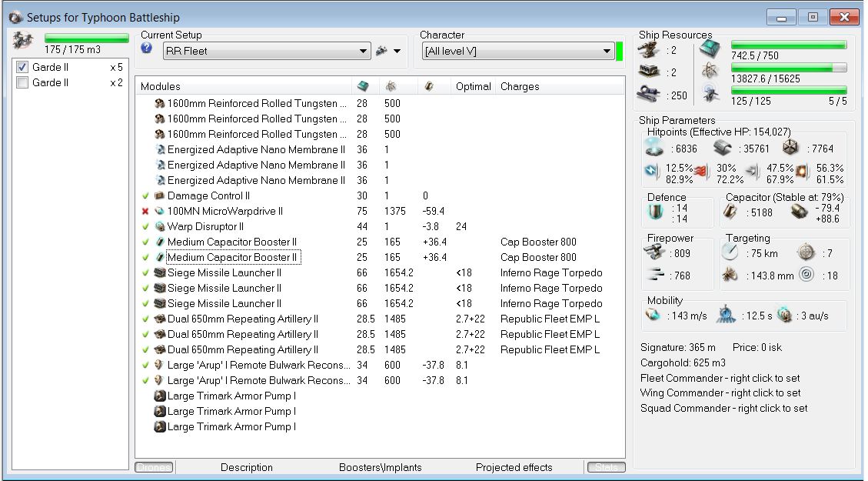Viewport: 868px width, 481px height.
Task: Select the Drones tab
Action: click(x=154, y=467)
